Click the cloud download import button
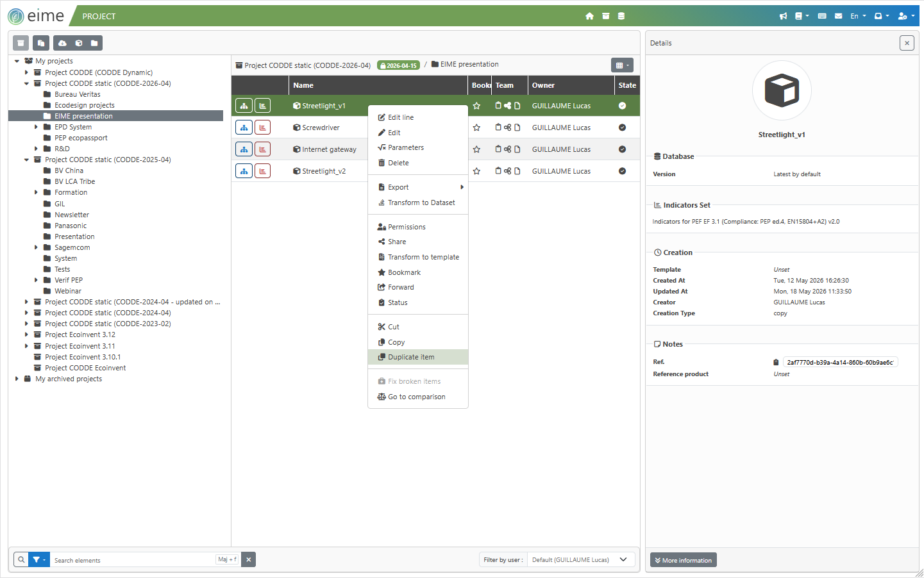The width and height of the screenshot is (924, 578). click(62, 43)
